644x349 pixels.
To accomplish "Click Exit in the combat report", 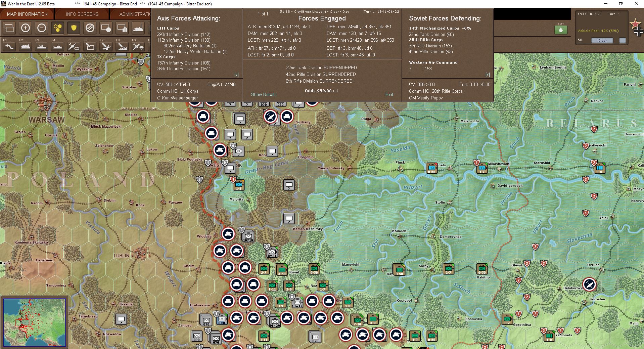I will pyautogui.click(x=389, y=94).
